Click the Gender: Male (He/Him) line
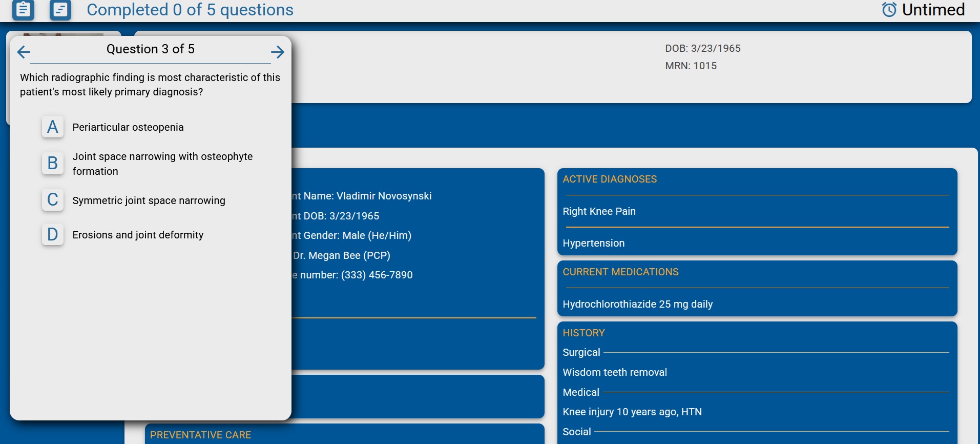This screenshot has width=980, height=444. [351, 235]
